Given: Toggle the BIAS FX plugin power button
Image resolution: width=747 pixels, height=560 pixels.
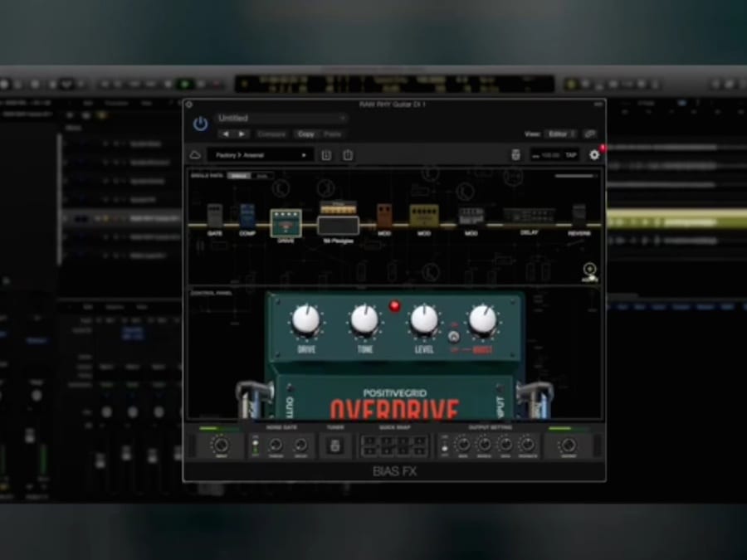Looking at the screenshot, I should pyautogui.click(x=200, y=124).
